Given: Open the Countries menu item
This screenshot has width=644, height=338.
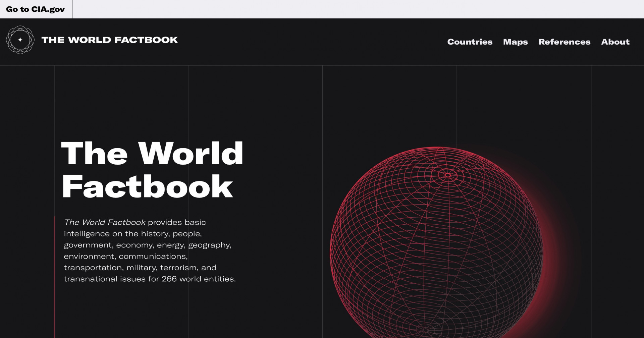Looking at the screenshot, I should (470, 42).
